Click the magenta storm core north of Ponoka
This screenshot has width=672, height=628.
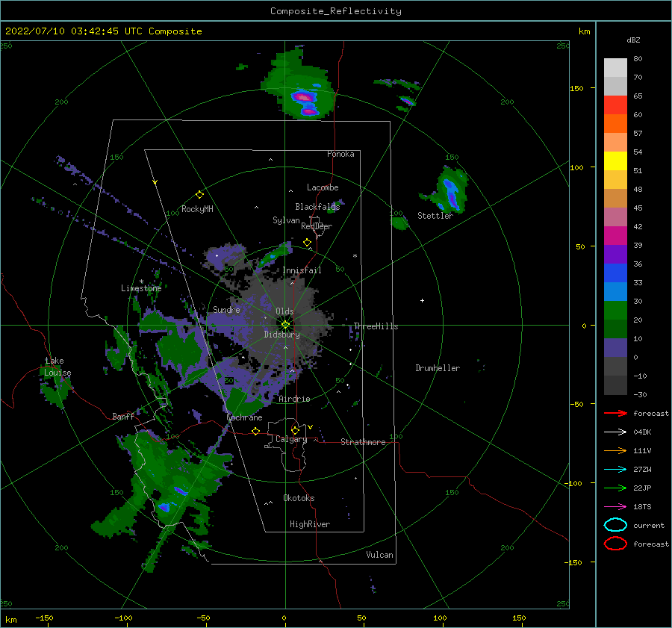tap(304, 97)
